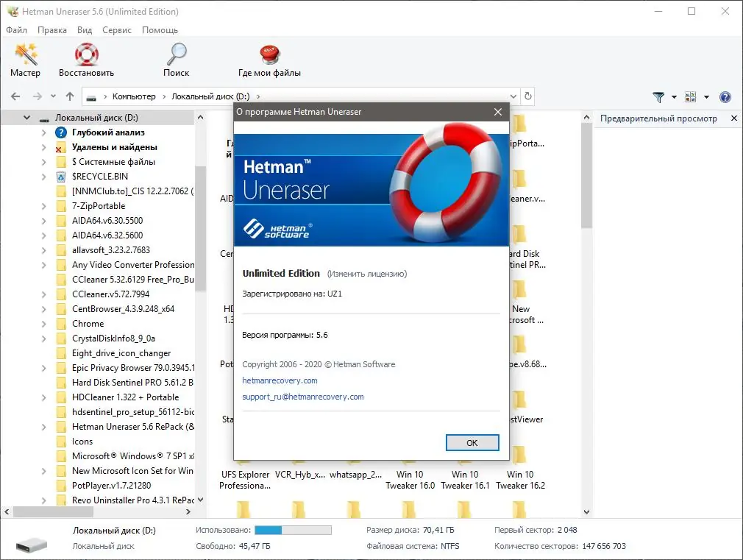Open the Файл menu
The width and height of the screenshot is (743, 560).
tap(17, 30)
